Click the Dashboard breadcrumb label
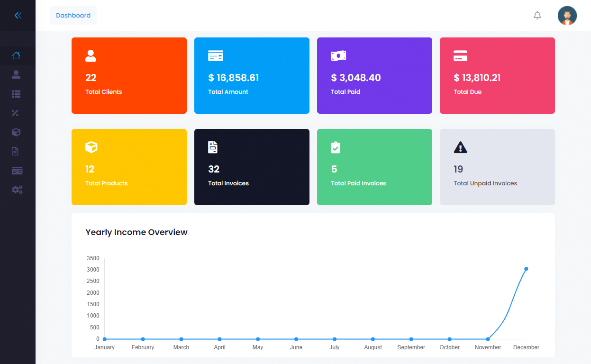 coord(73,15)
